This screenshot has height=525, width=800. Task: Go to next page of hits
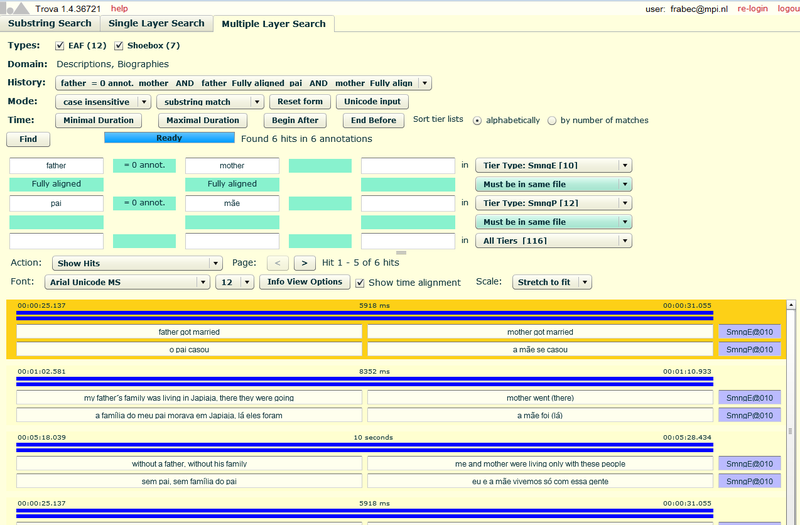[x=305, y=263]
